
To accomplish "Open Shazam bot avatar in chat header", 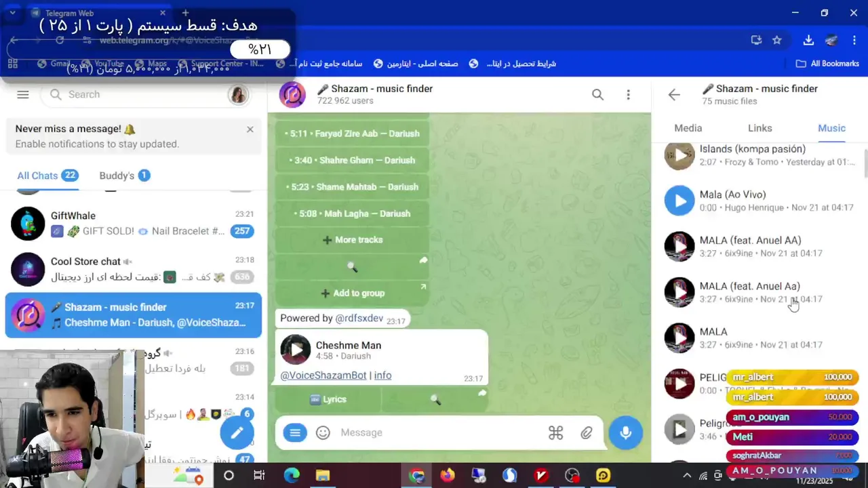I will [x=293, y=95].
